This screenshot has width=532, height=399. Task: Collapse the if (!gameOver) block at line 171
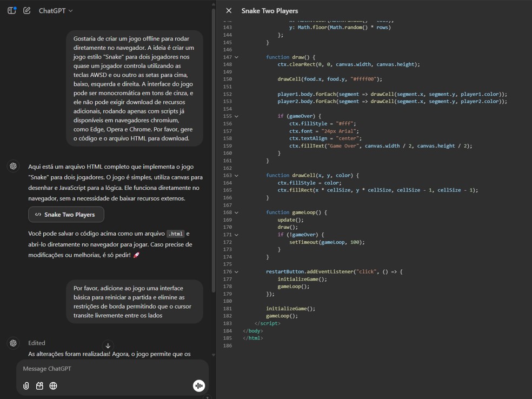pos(236,235)
